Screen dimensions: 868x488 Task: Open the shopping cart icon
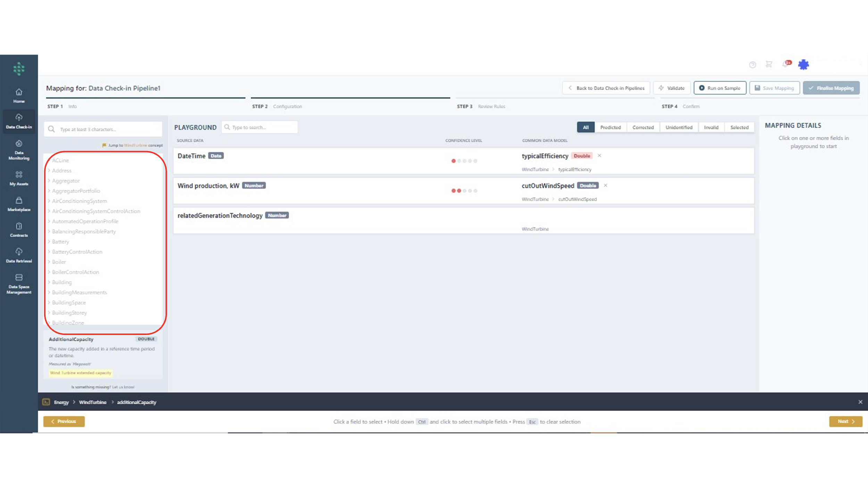[x=769, y=64]
